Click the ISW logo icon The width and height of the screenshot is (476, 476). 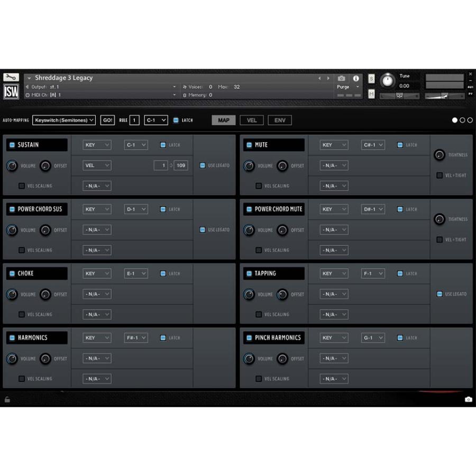tap(11, 91)
